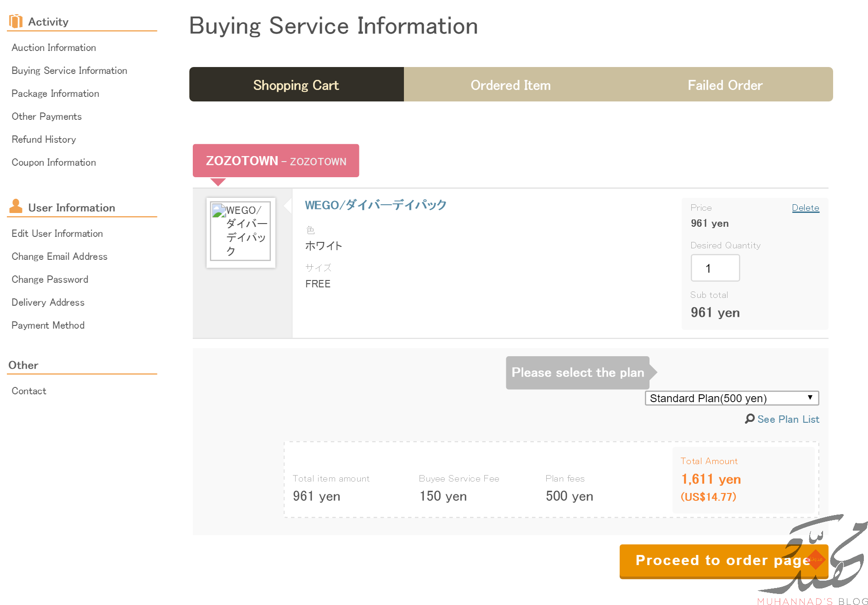
Task: Click the Activity suitcase icon
Action: 16,21
